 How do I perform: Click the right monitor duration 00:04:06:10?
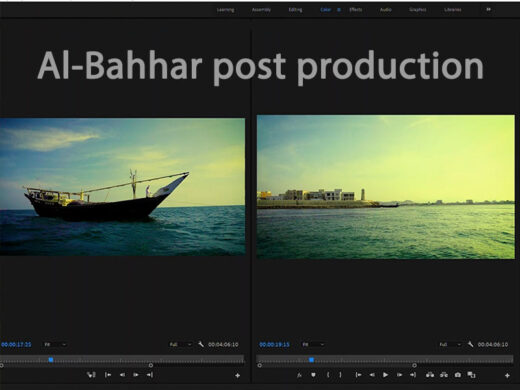pos(493,344)
